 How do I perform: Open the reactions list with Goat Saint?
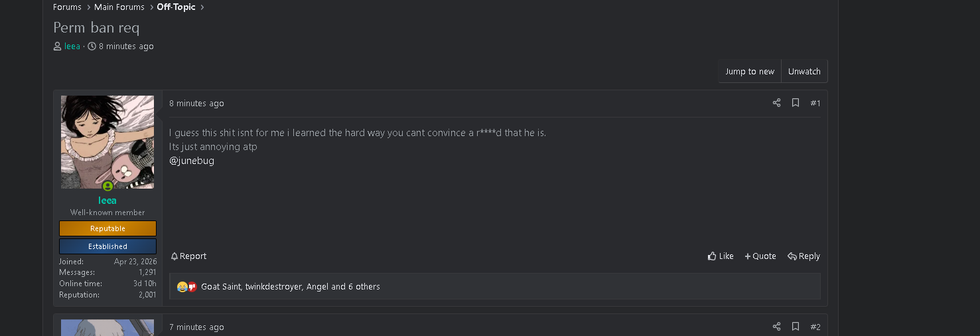[x=291, y=287]
